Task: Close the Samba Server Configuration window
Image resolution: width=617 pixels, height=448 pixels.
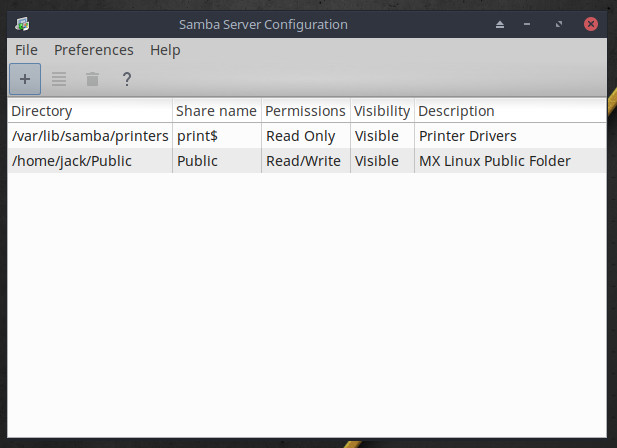Action: click(592, 23)
